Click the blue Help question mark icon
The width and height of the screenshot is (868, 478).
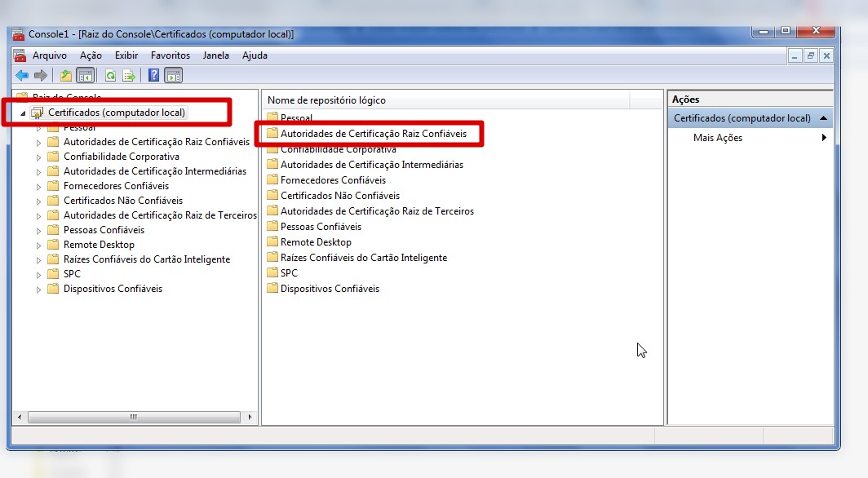point(153,76)
